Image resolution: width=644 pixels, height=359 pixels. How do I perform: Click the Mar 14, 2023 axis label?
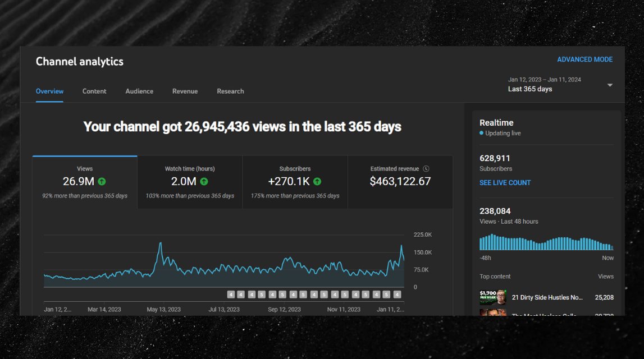coord(104,309)
